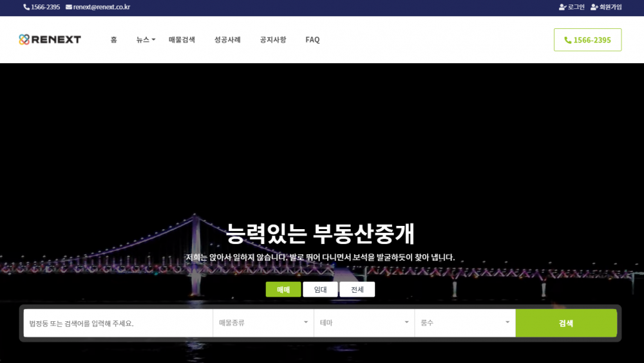Open the 테마 dropdown
The width and height of the screenshot is (644, 363).
pyautogui.click(x=365, y=323)
